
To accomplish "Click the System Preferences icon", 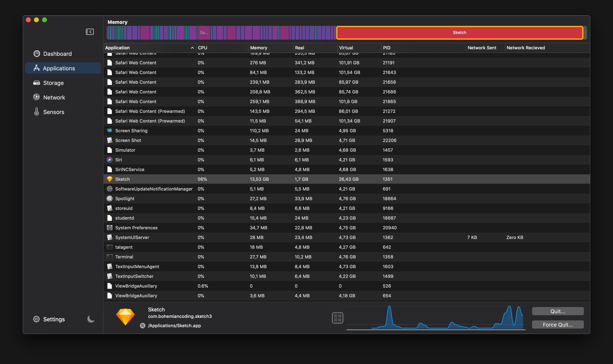I will coord(109,228).
